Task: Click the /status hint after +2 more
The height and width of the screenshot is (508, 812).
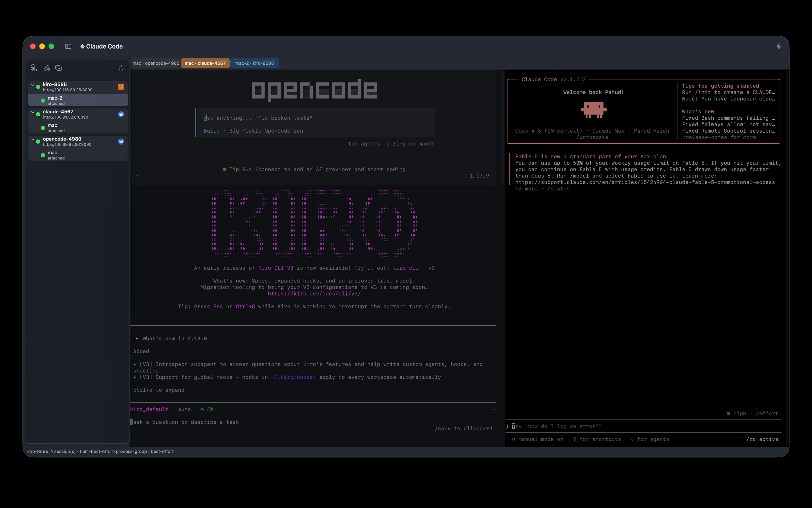Action: point(558,189)
